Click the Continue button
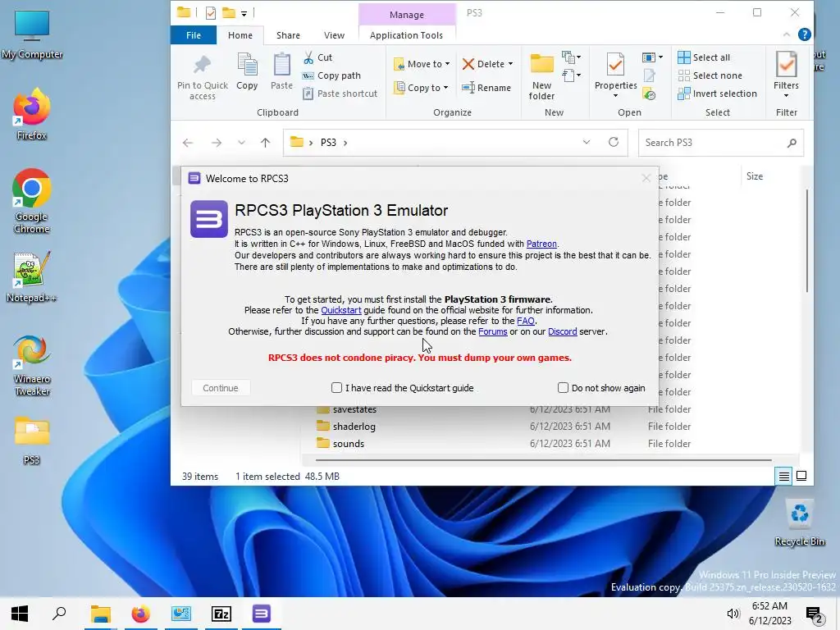Image resolution: width=840 pixels, height=630 pixels. point(220,388)
